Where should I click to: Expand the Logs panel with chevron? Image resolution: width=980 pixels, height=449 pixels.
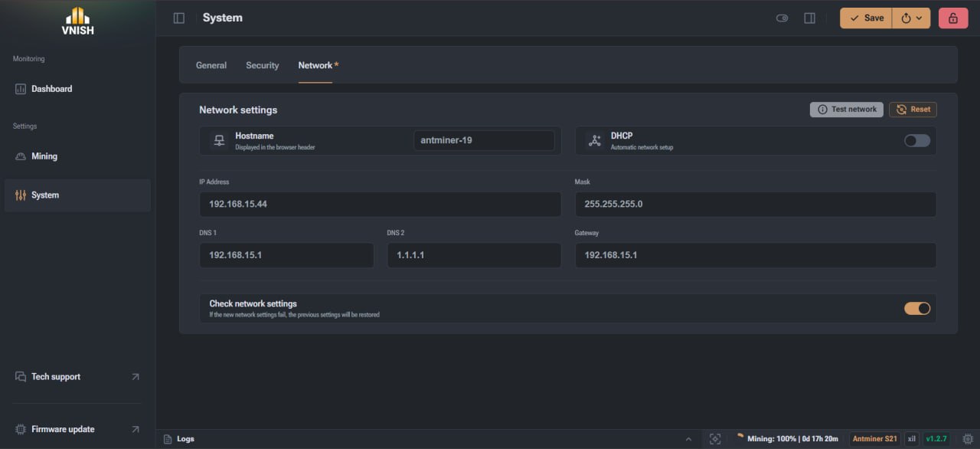(x=688, y=439)
